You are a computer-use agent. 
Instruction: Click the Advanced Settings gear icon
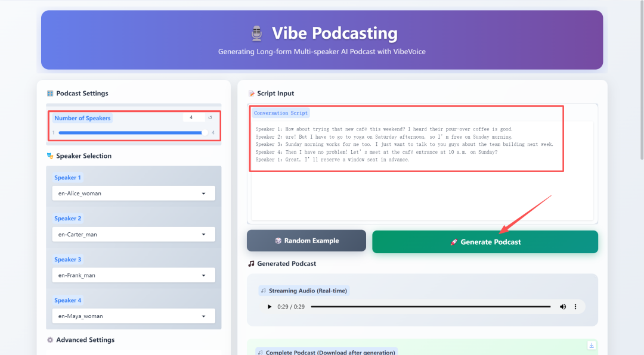coord(50,340)
